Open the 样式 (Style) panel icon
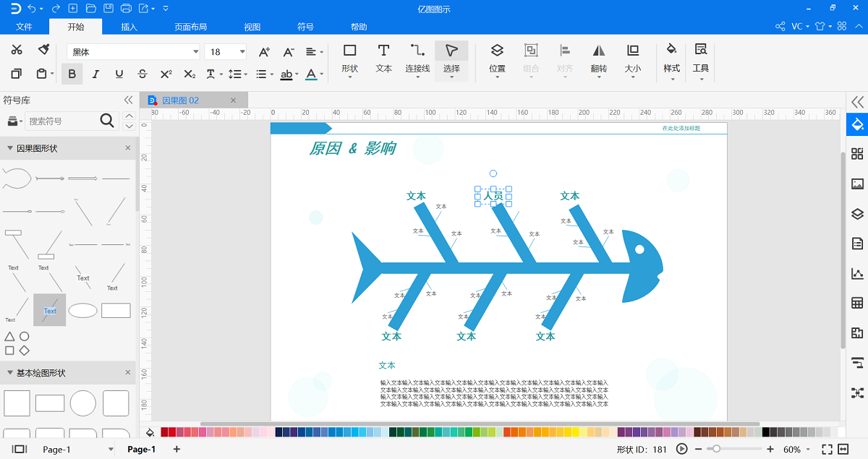This screenshot has height=459, width=868. pos(671,58)
